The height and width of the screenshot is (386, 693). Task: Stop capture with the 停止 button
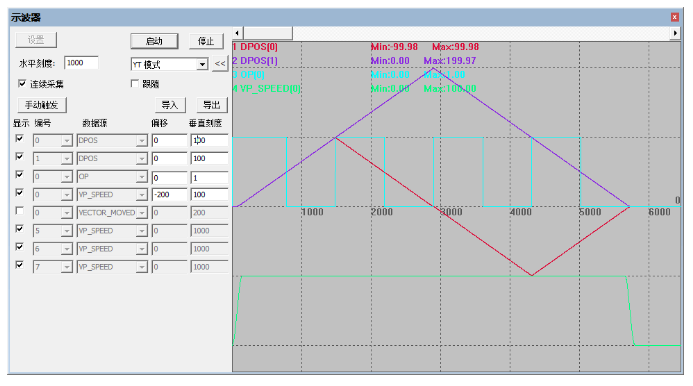click(x=206, y=41)
